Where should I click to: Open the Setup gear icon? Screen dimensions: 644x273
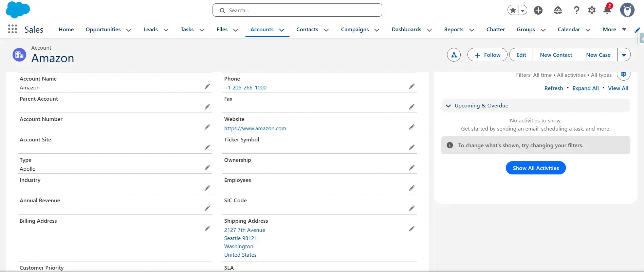pos(592,10)
